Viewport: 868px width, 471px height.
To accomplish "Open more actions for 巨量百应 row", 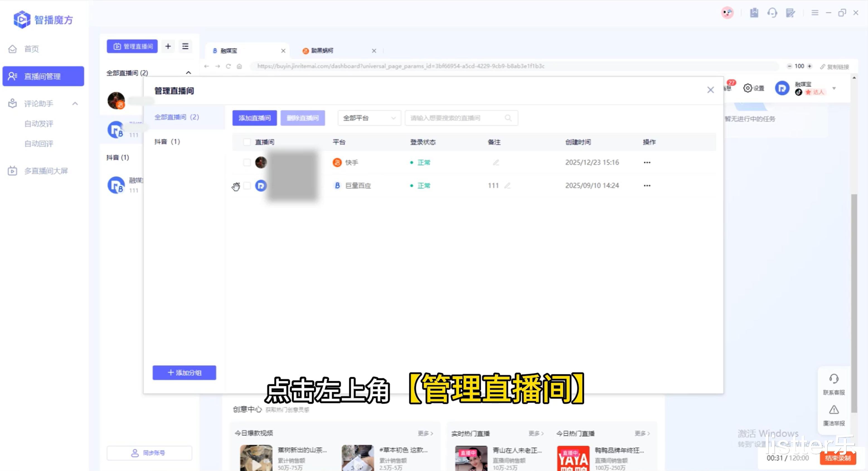I will click(647, 185).
